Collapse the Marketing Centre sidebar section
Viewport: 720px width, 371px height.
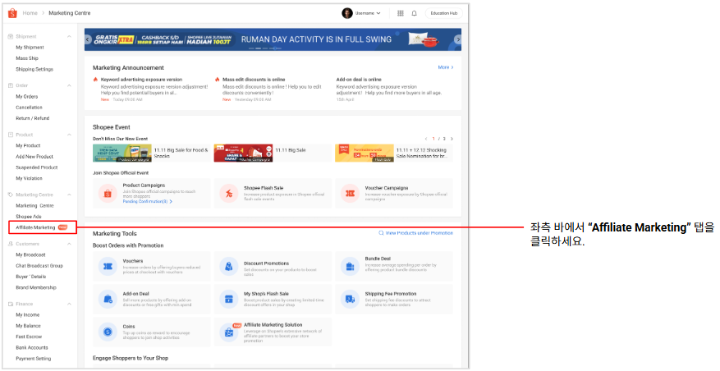pos(69,195)
